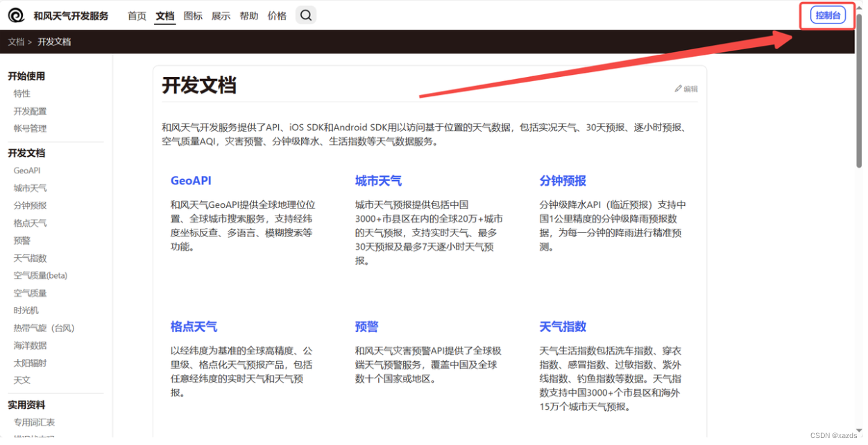The image size is (868, 445).
Task: Open the 分钟预报 card heading link
Action: (x=563, y=181)
